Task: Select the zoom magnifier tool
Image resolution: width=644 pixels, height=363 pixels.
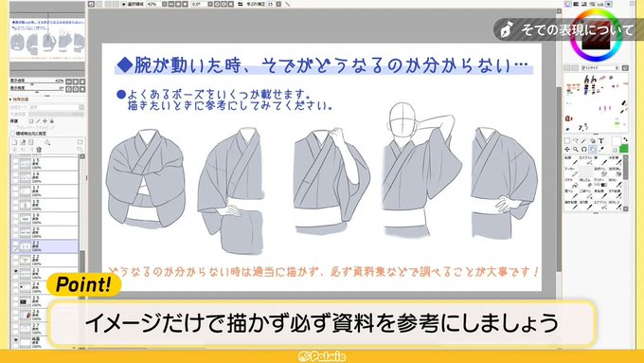Action: (576, 149)
